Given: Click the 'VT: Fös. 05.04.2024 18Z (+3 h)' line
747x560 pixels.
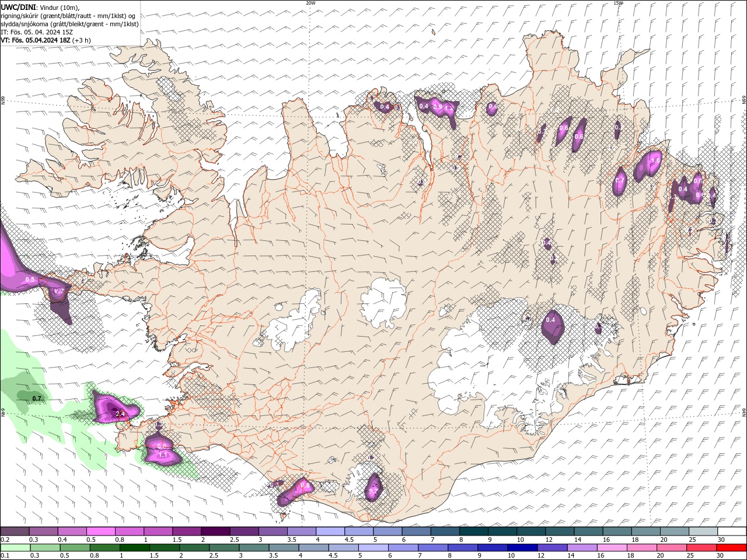Looking at the screenshot, I should point(46,40).
